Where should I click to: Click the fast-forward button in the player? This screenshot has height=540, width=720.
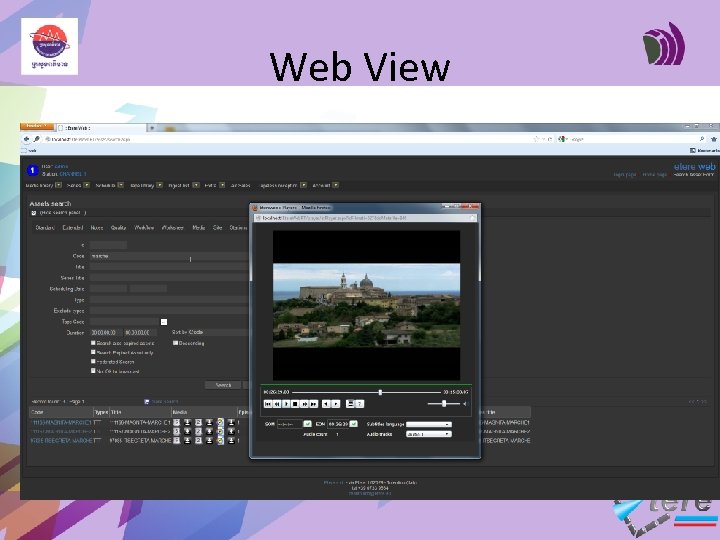click(304, 404)
